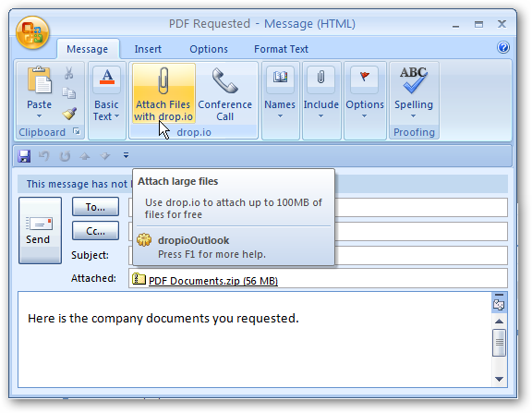Click the Copy icon in Clipboard group
The image size is (532, 413).
(x=69, y=93)
